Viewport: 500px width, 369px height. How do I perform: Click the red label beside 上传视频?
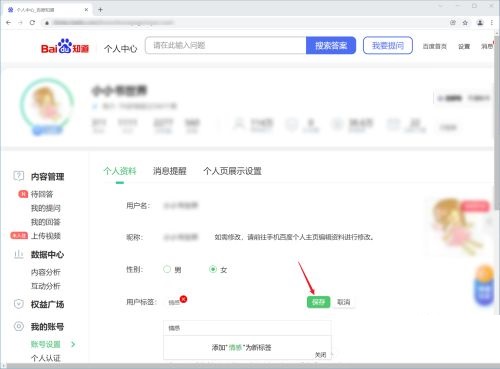coord(19,236)
